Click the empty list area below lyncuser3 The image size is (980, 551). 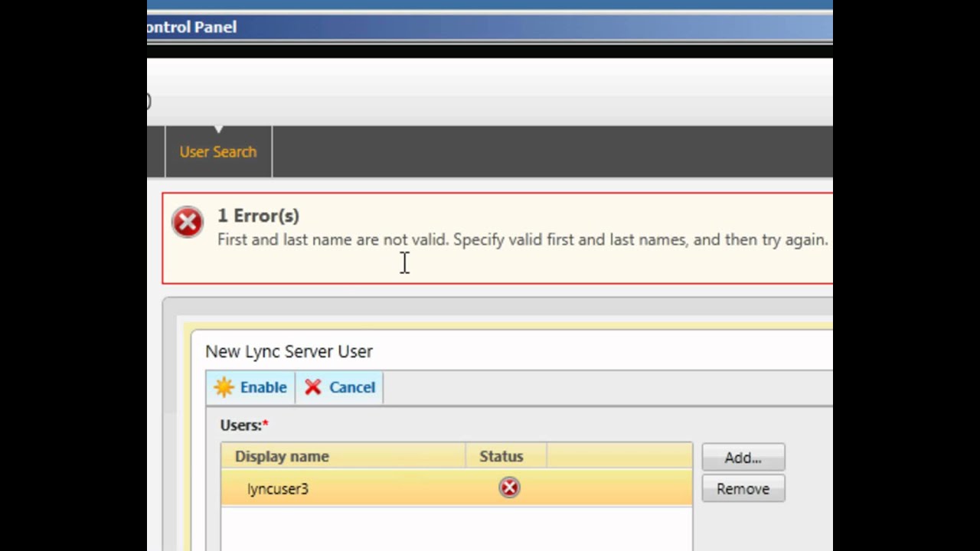pos(456,528)
